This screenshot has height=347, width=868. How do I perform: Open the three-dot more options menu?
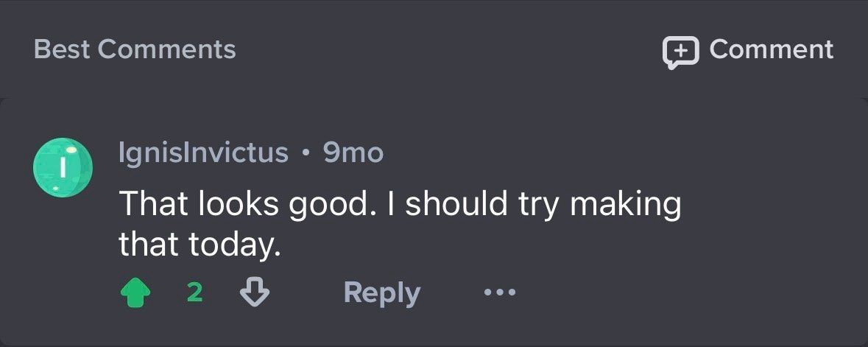(500, 293)
